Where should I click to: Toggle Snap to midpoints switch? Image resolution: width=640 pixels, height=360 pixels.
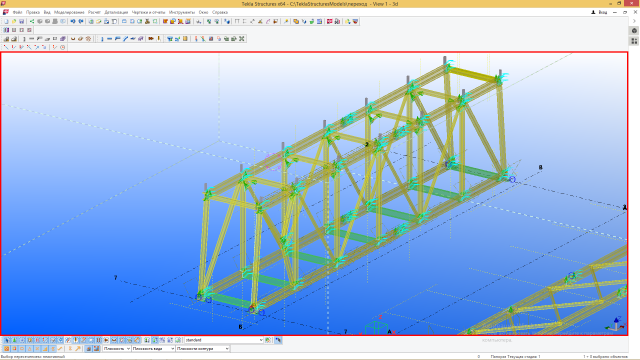point(29,349)
